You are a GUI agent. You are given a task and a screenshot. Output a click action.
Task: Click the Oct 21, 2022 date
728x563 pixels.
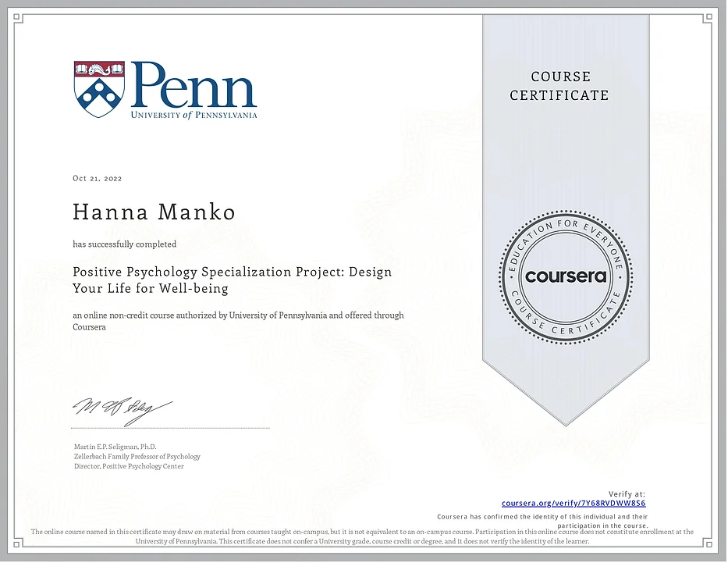point(98,179)
